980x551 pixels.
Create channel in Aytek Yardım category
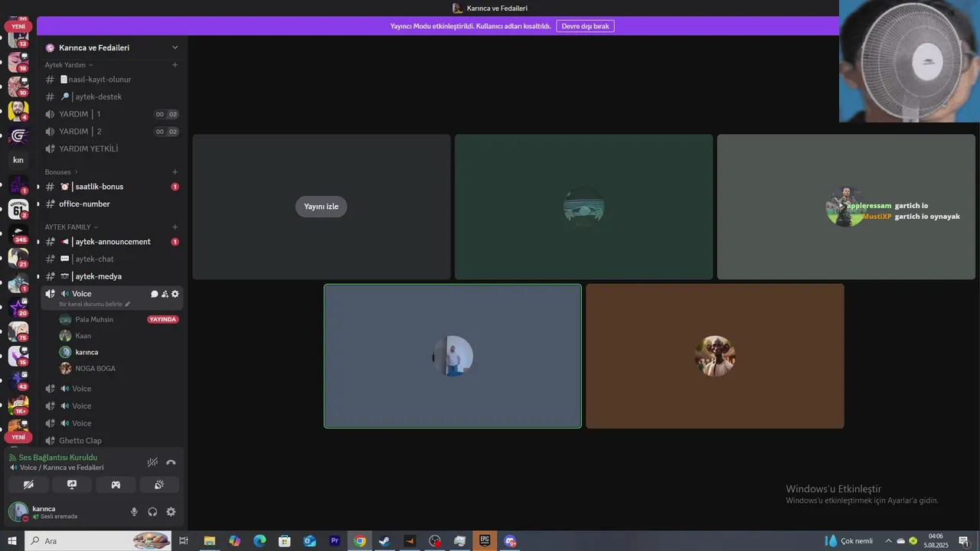point(175,65)
